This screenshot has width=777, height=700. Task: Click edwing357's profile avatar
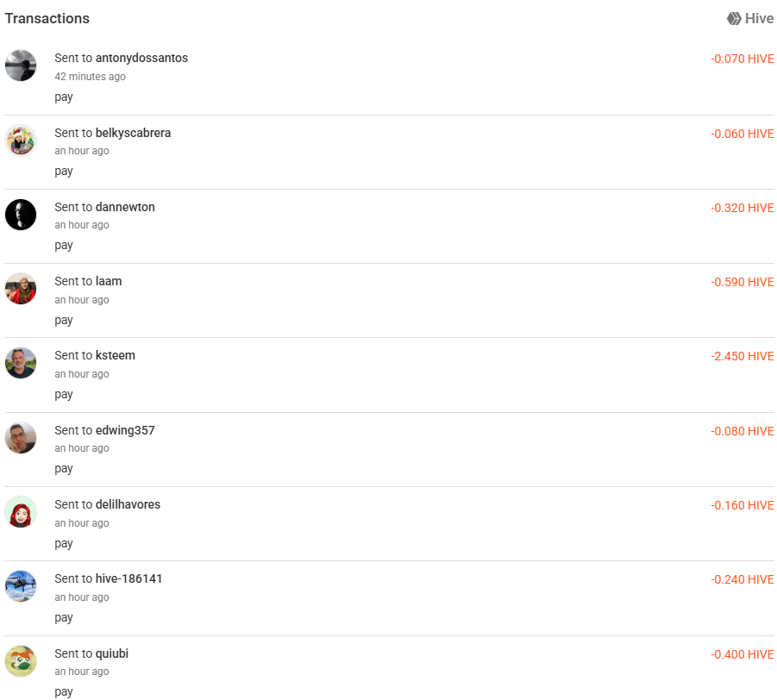tap(21, 438)
